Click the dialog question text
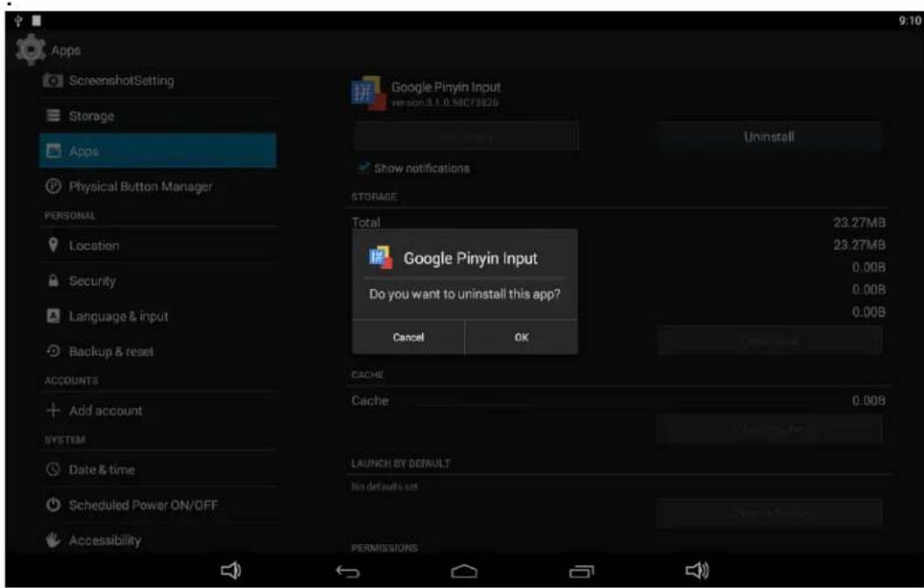 [x=465, y=294]
